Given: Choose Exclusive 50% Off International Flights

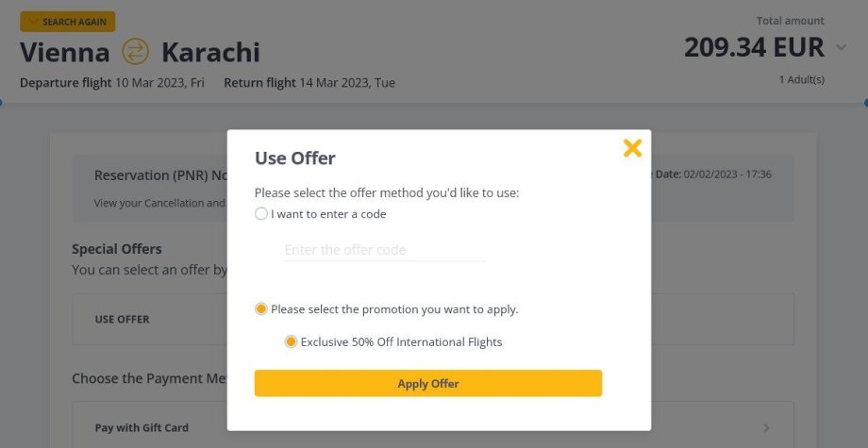Looking at the screenshot, I should [292, 341].
